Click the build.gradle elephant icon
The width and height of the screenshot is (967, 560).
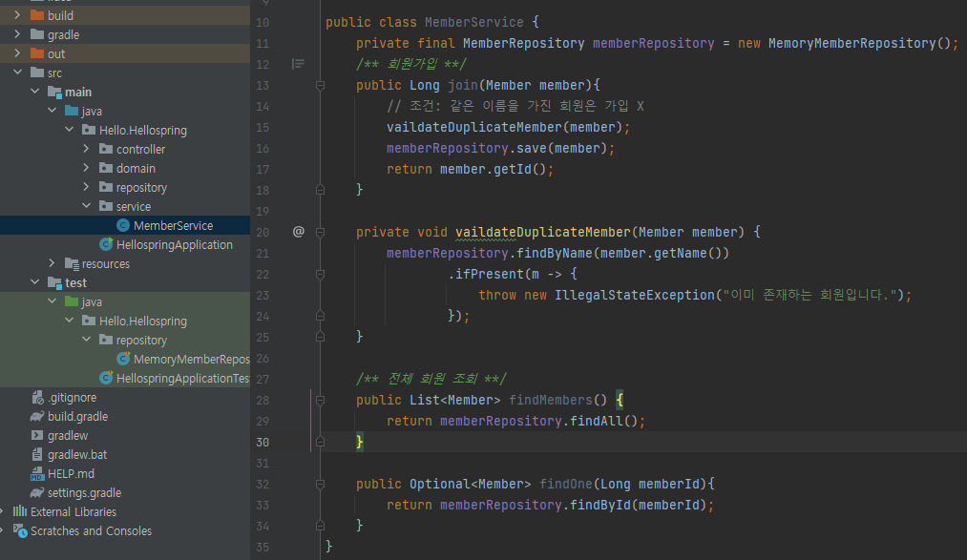(37, 417)
